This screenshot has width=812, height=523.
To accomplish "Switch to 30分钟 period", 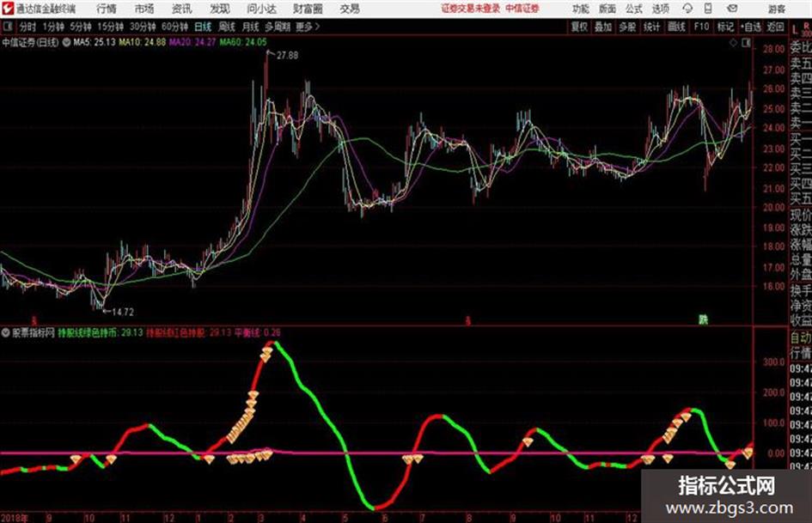I will [x=143, y=27].
